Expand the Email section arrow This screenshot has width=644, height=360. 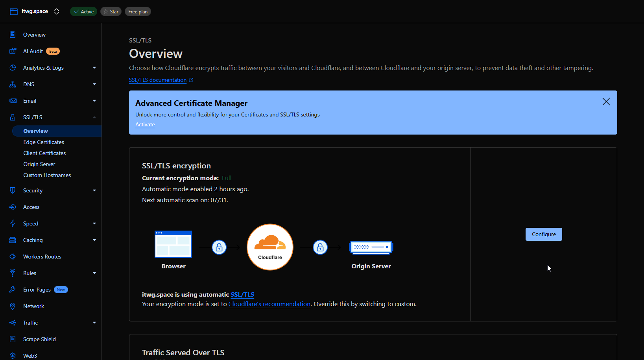coord(94,101)
